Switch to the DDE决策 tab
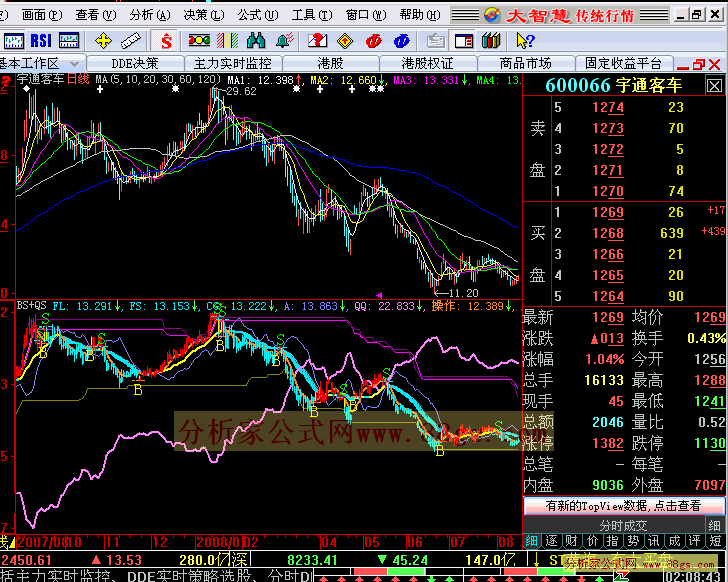Viewport: 728px width, 582px height. click(x=135, y=63)
